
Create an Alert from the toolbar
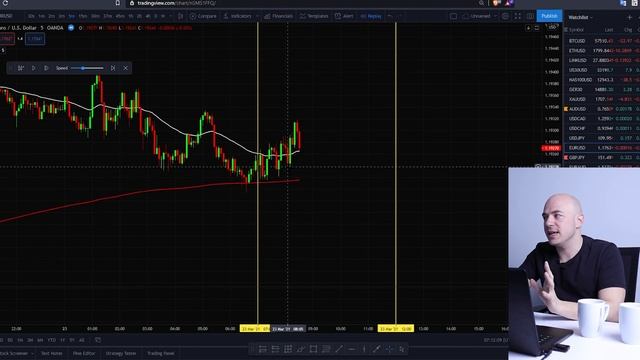click(x=344, y=16)
